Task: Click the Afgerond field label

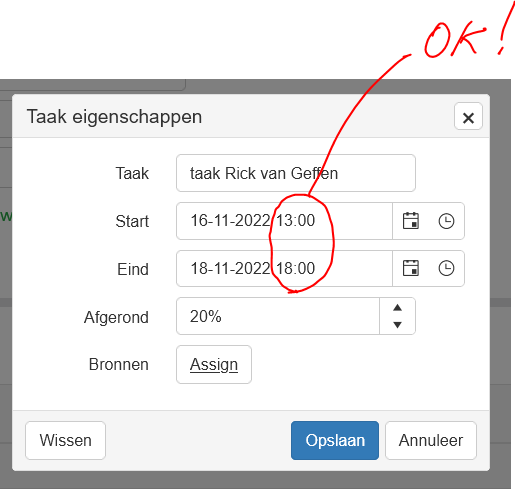Action: [x=116, y=317]
